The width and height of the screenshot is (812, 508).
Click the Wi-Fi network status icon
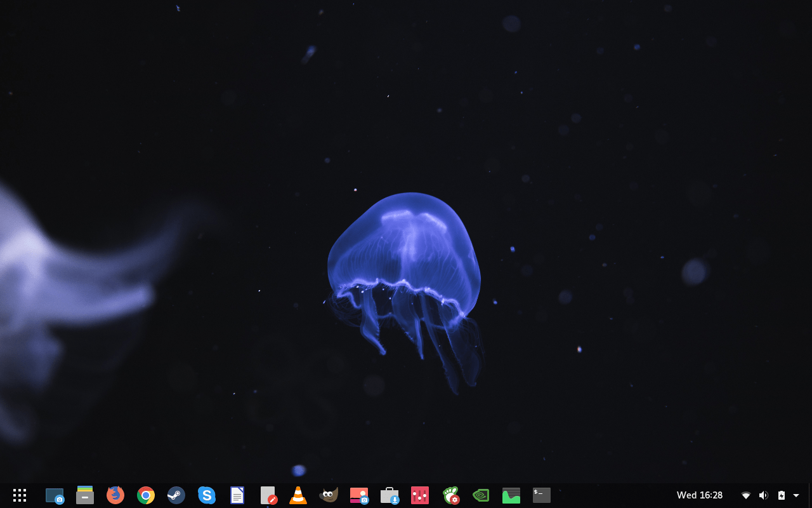[746, 495]
